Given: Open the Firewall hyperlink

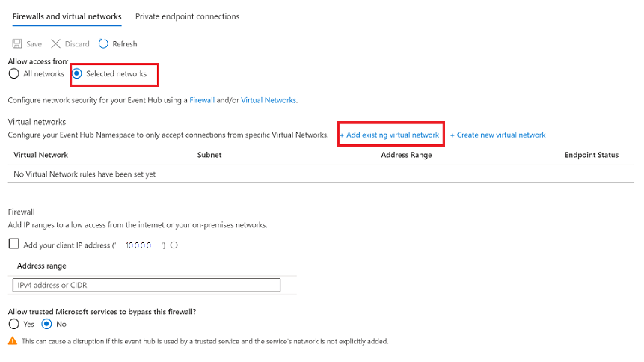Looking at the screenshot, I should (x=202, y=99).
